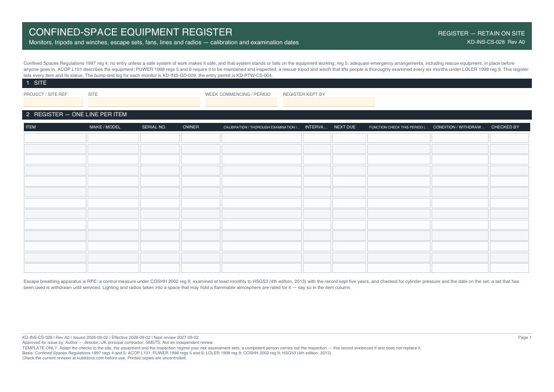Image resolution: width=554 pixels, height=392 pixels.
Task: Click the footer line starting 'Basis: Confined Spaces Regulations'
Action: [177, 353]
